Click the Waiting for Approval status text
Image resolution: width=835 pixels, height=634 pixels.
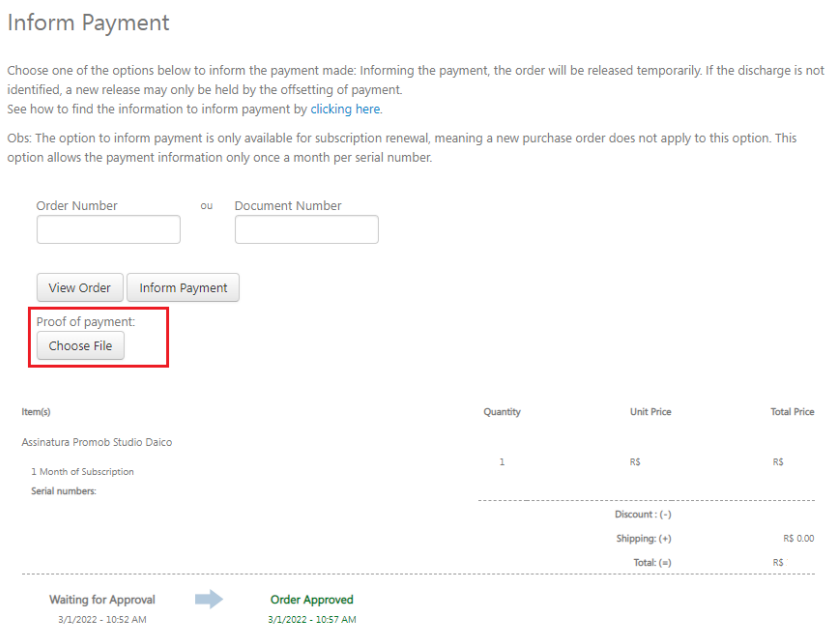[102, 599]
